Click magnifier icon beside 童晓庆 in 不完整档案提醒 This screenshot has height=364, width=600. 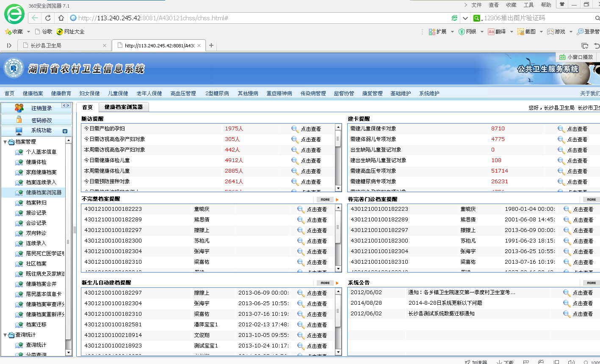(301, 209)
